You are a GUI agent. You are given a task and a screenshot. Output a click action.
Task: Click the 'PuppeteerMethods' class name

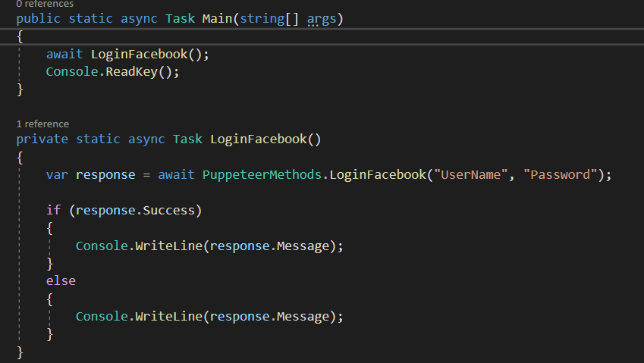(x=262, y=175)
